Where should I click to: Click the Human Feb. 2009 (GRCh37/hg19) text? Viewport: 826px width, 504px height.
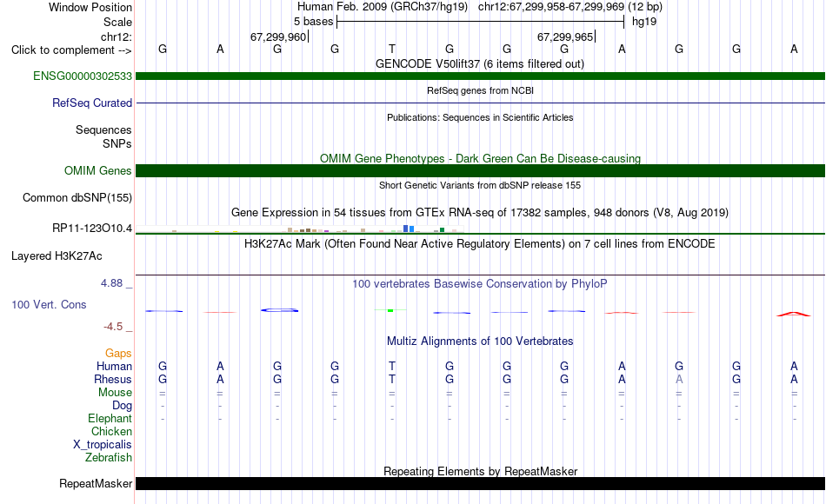click(383, 7)
